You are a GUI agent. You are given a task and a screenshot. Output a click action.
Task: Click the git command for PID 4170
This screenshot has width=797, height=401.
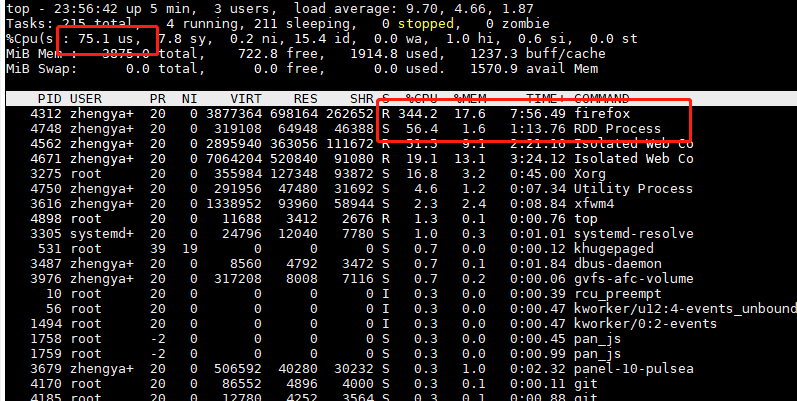click(586, 384)
